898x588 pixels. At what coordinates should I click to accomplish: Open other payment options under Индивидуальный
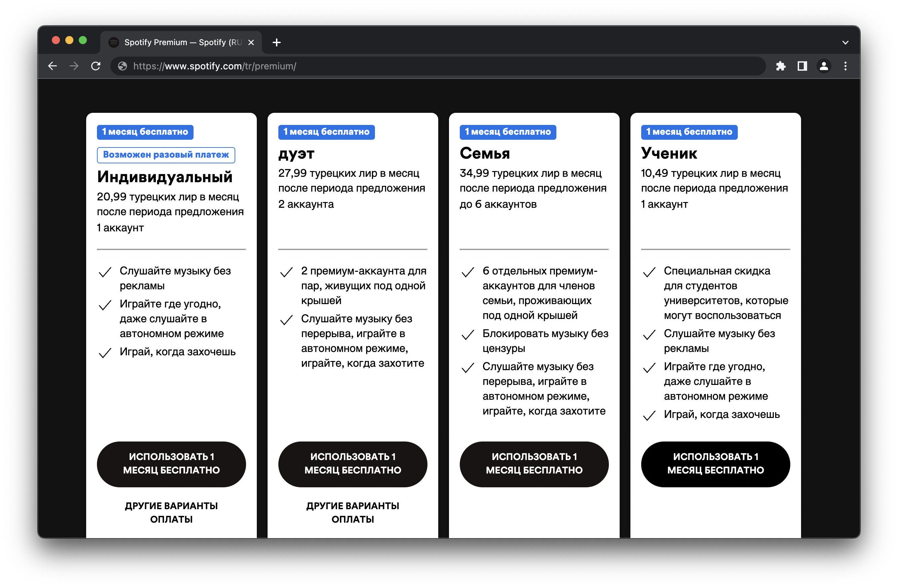tap(171, 512)
